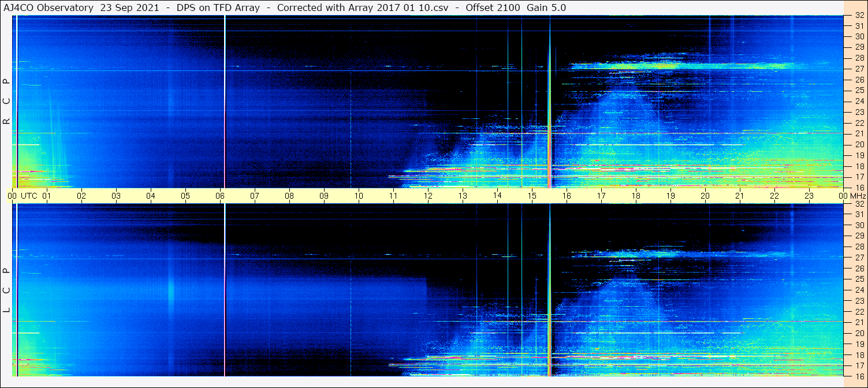Click the vertical RCP panel label
The height and width of the screenshot is (388, 868).
pyautogui.click(x=6, y=102)
